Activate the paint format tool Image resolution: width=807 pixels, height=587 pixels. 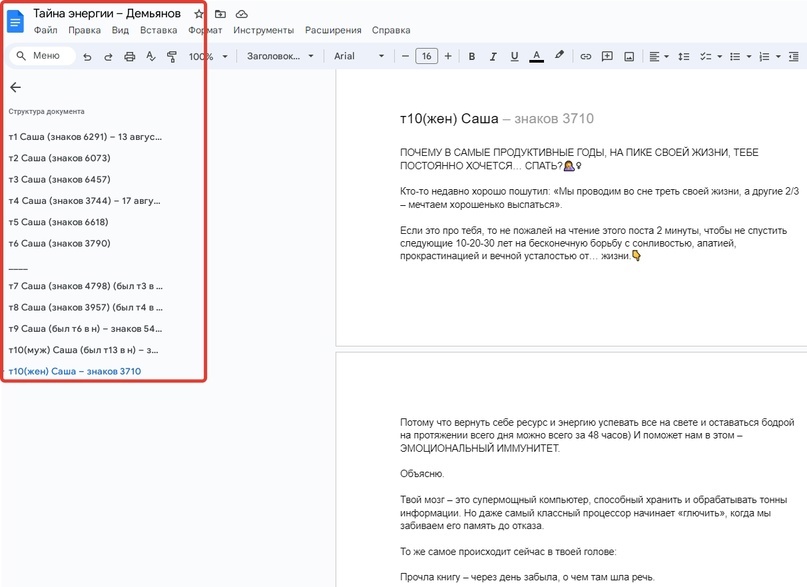click(172, 57)
